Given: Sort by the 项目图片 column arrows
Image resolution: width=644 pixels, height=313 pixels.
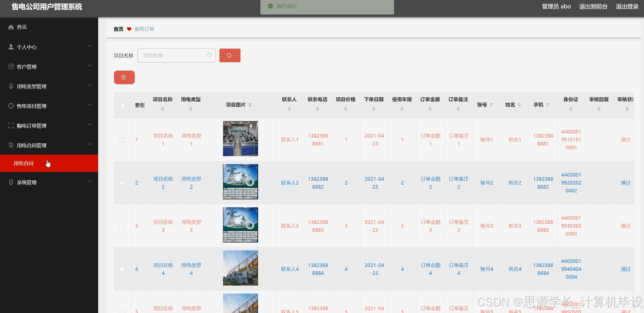Looking at the screenshot, I should tap(250, 105).
